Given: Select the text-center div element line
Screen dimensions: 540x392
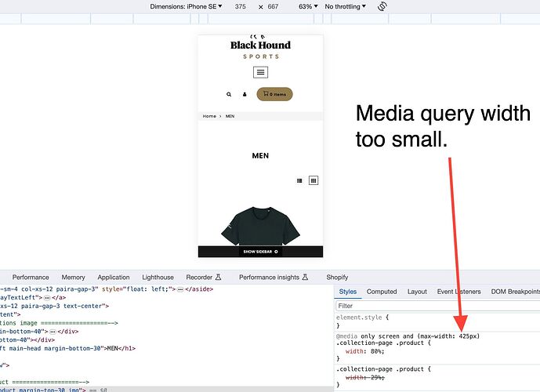Looking at the screenshot, I should [54, 306].
